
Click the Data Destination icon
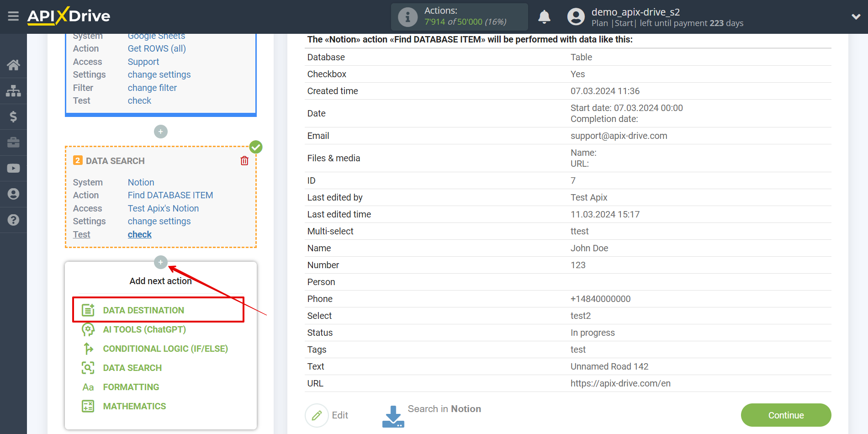88,310
